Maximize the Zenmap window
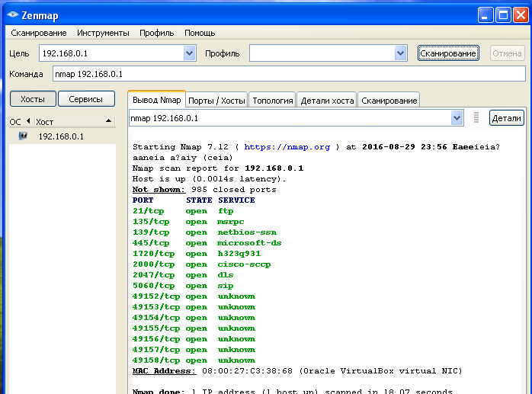The height and width of the screenshot is (394, 532). click(504, 15)
